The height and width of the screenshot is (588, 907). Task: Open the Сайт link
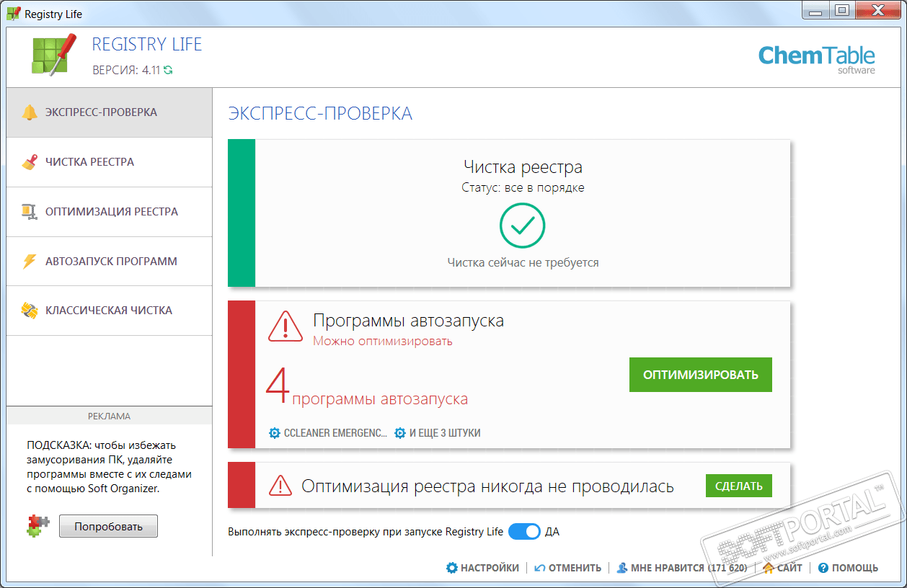(x=790, y=568)
